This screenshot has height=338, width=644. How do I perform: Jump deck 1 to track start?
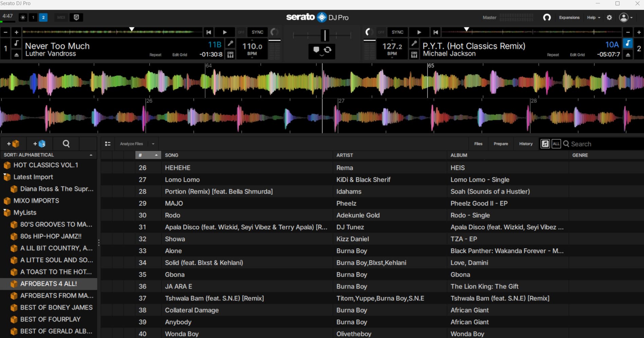click(x=209, y=32)
